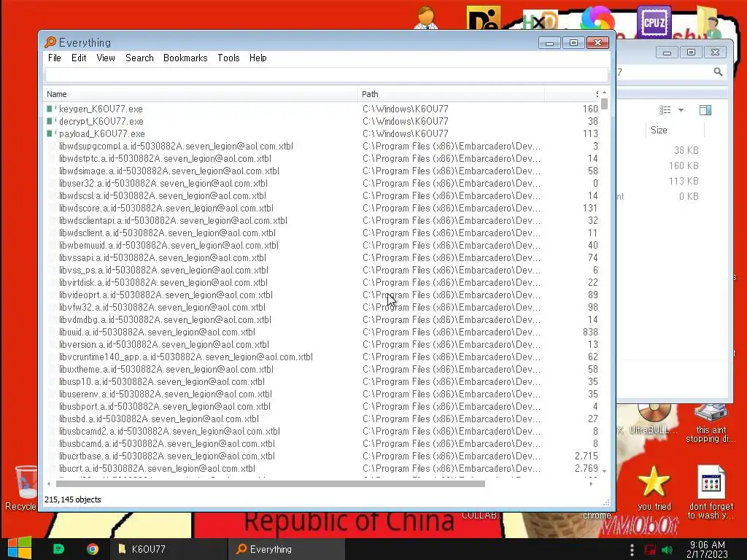The image size is (747, 560).
Task: Select libuxtheme xtbl file row
Action: tap(322, 369)
